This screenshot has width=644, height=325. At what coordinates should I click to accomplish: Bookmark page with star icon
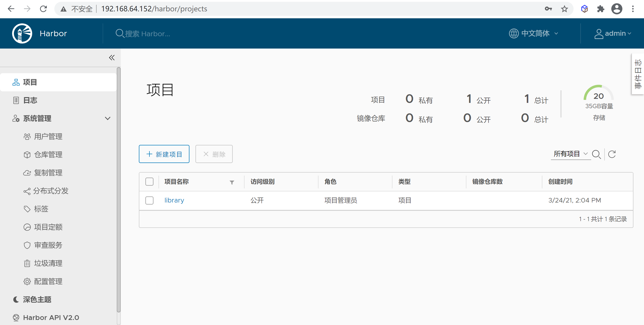point(565,9)
